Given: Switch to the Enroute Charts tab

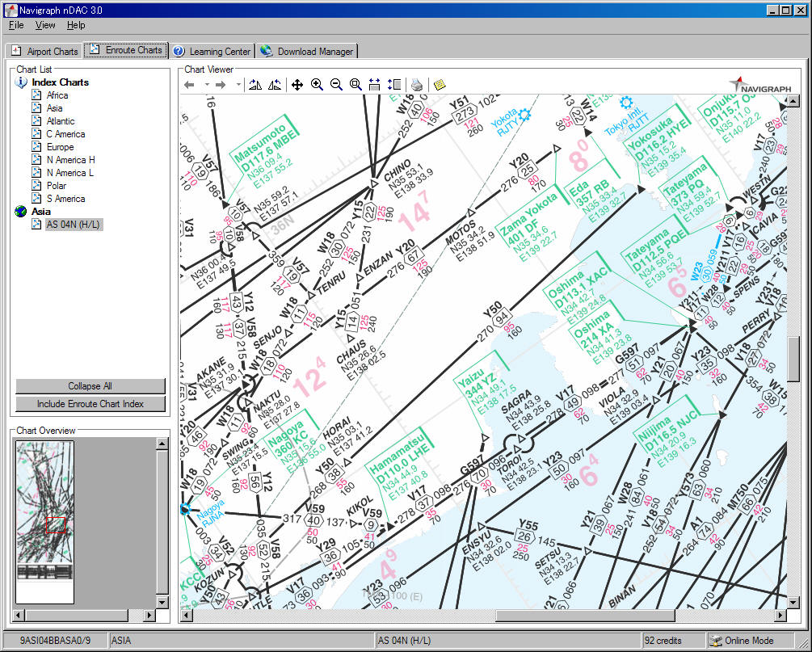Looking at the screenshot, I should (126, 50).
